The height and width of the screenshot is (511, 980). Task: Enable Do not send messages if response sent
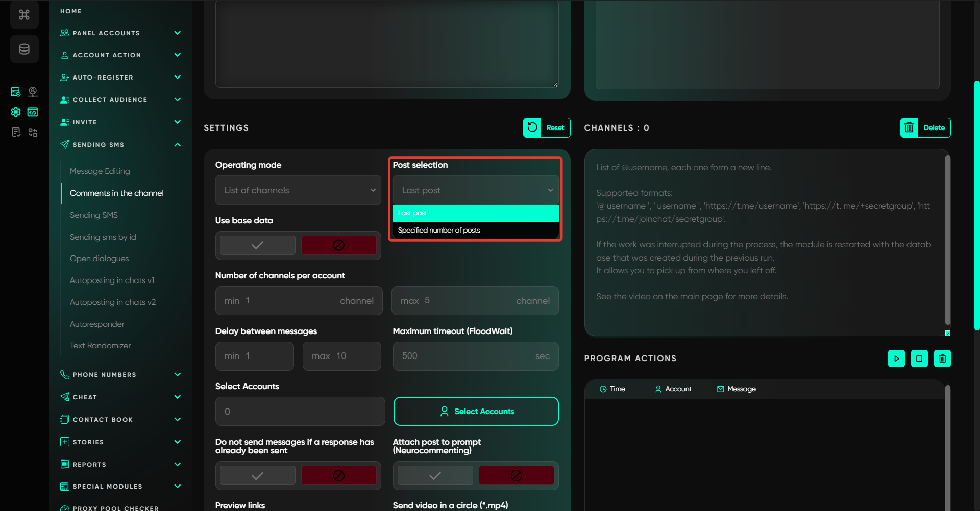pyautogui.click(x=258, y=475)
